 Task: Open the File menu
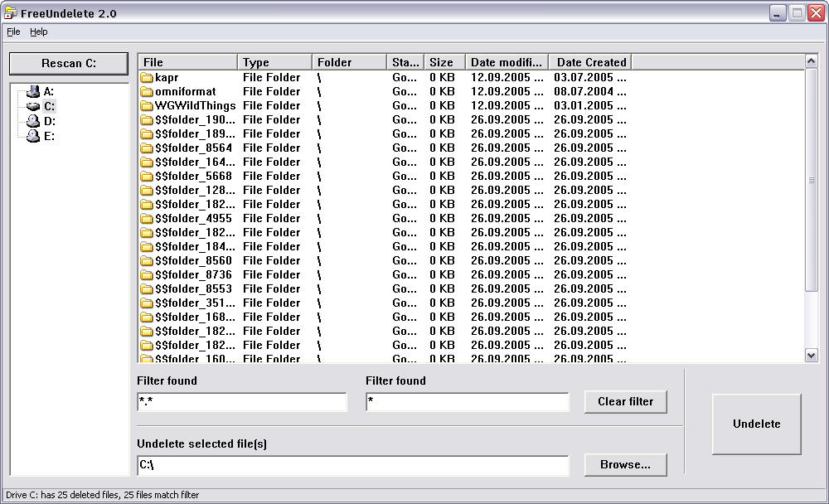[x=13, y=31]
